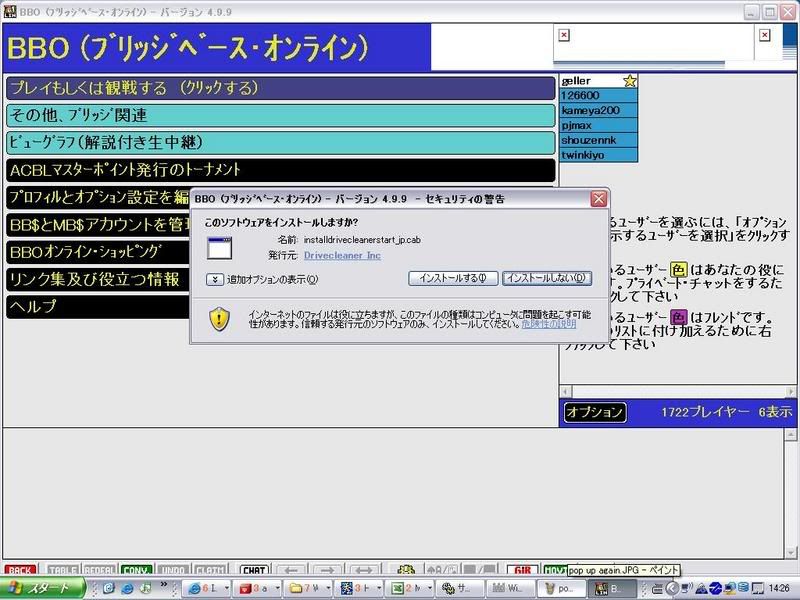The image size is (800, 600).
Task: Click the UNDO toolbar button
Action: 173,570
